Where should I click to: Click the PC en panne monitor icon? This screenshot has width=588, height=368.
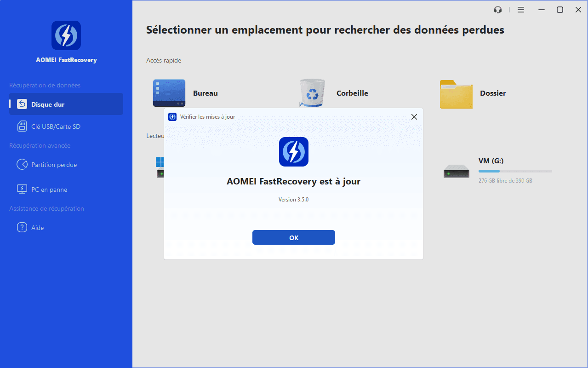(22, 190)
